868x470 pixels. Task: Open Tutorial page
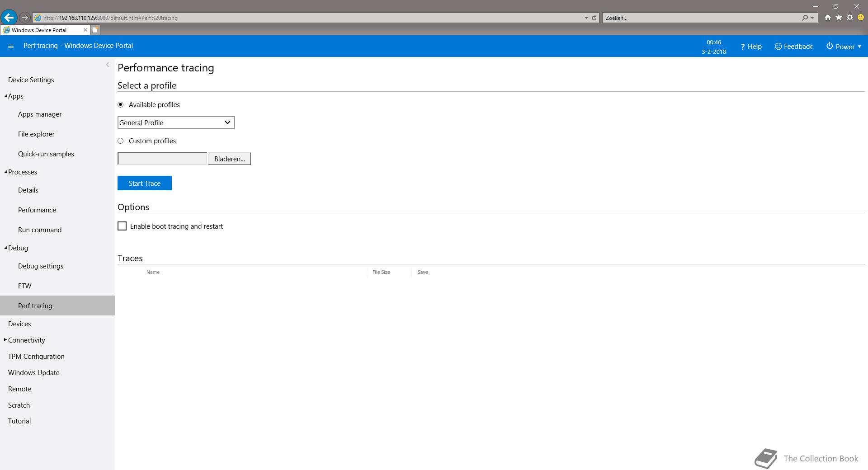click(x=19, y=421)
